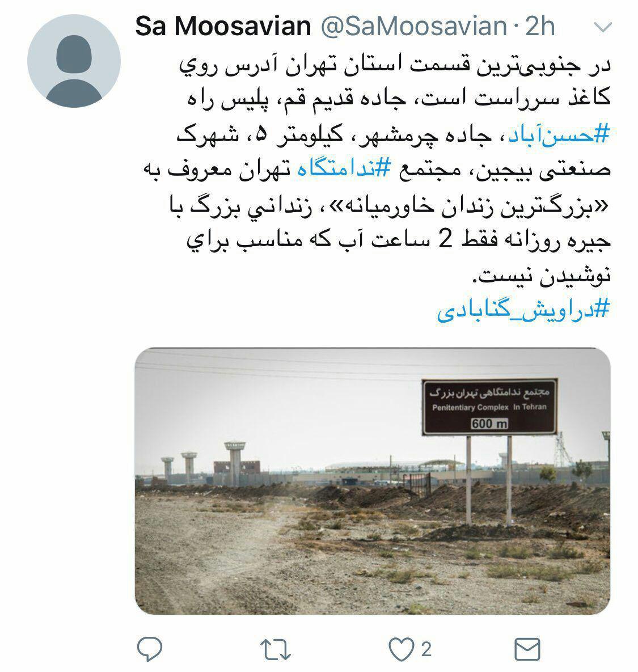Open the Sa Moosavian display name

(x=223, y=27)
